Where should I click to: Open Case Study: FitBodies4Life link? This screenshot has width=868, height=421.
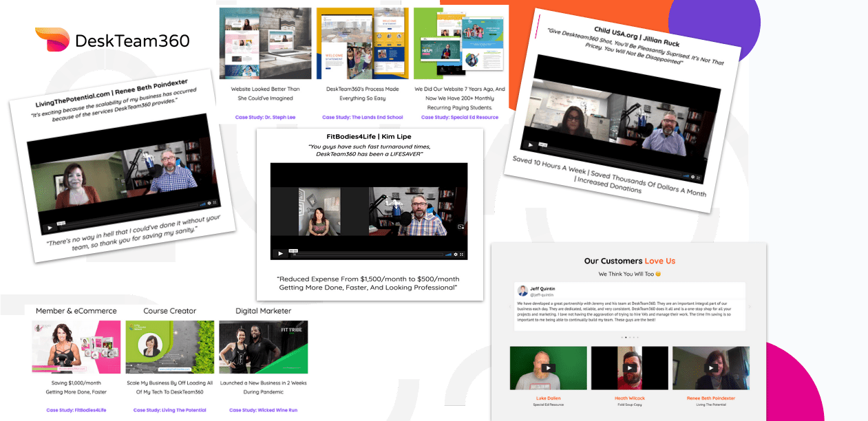pos(76,410)
